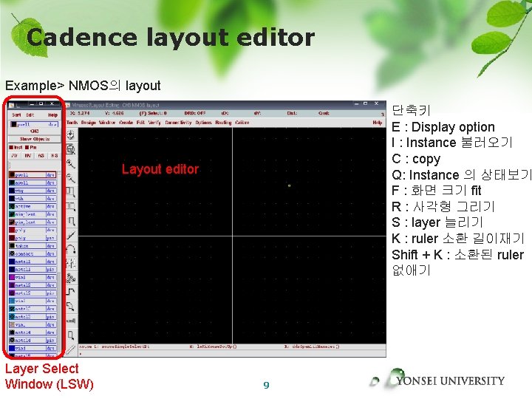Click the Fit Edit toolbar icon
The height and width of the screenshot is (399, 532).
pos(71,149)
